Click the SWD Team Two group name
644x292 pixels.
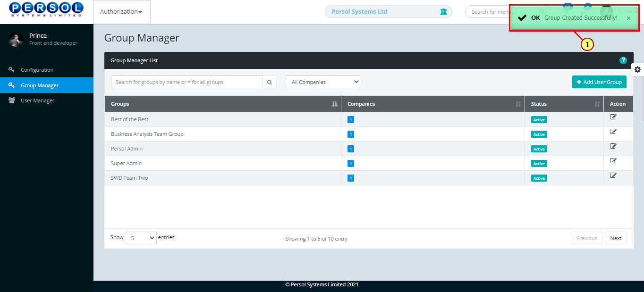pyautogui.click(x=129, y=178)
